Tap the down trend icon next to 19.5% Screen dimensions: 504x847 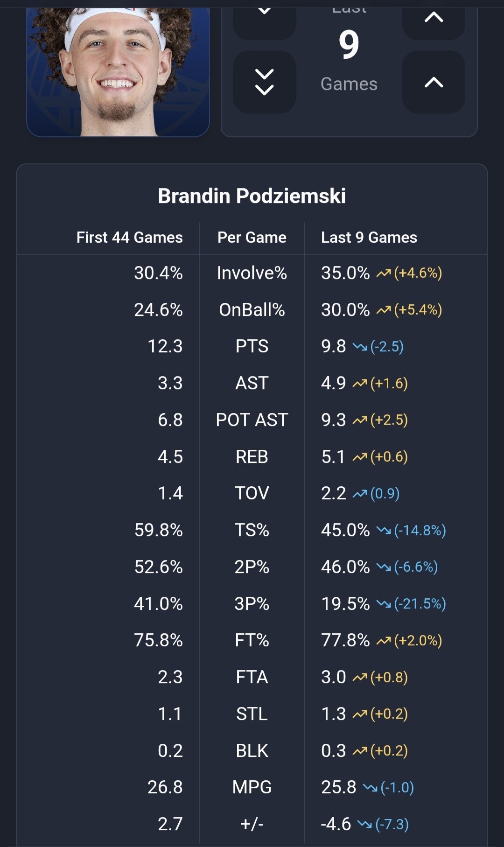[384, 604]
